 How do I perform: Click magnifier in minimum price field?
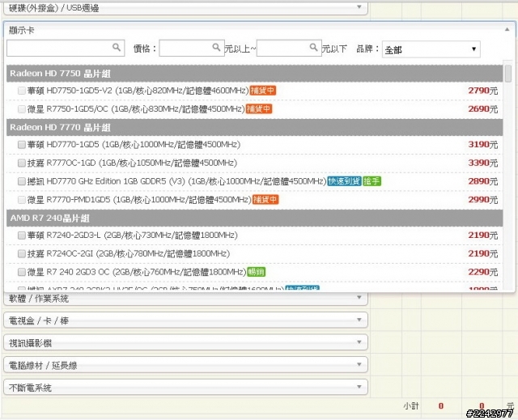pyautogui.click(x=216, y=47)
